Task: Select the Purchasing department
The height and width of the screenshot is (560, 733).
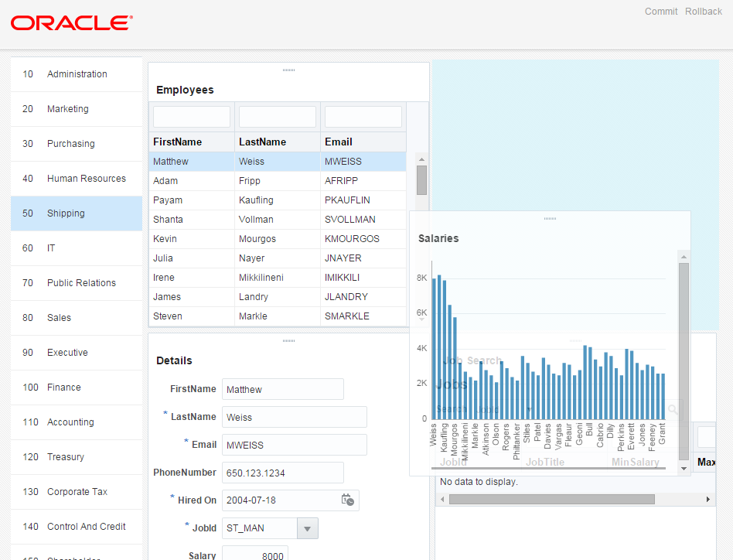Action: pyautogui.click(x=77, y=144)
